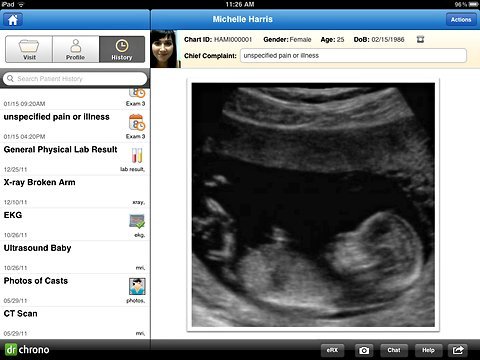Go to the home screen icon
Viewport: 480px width, 360px height.
pos(13,20)
